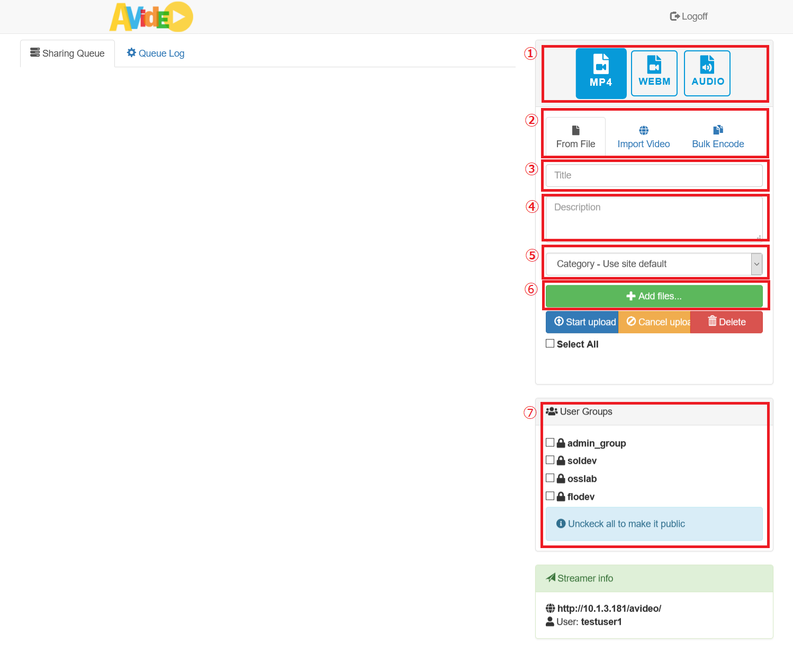Screen dimensions: 793x672
Task: Click the user icon beside testuser1
Action: pos(550,622)
